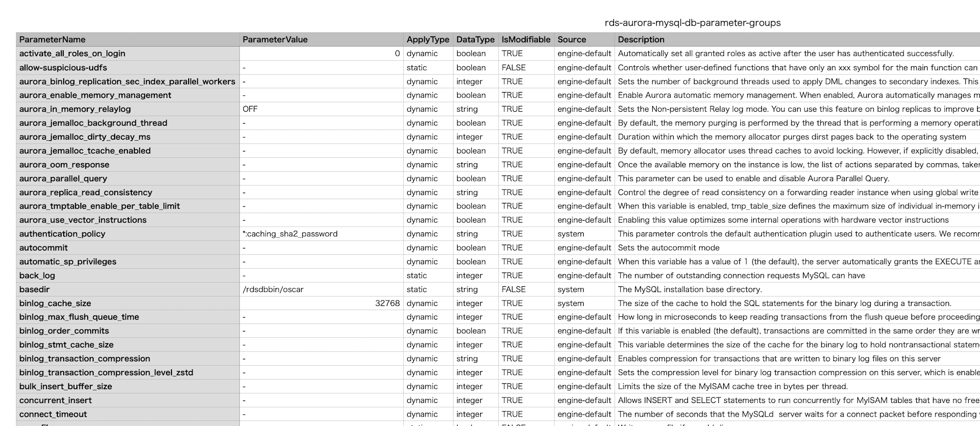
Task: Select the aurora_parallel_query parameter name cell
Action: (128, 178)
